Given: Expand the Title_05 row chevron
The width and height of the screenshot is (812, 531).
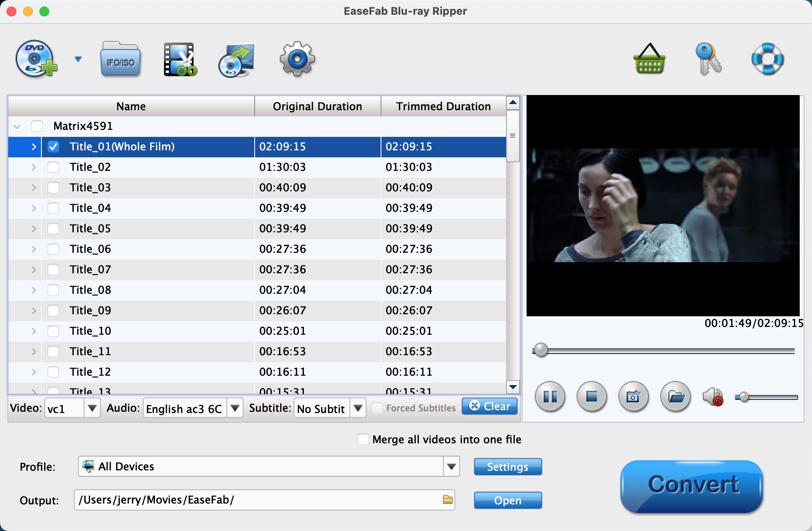Looking at the screenshot, I should 34,229.
